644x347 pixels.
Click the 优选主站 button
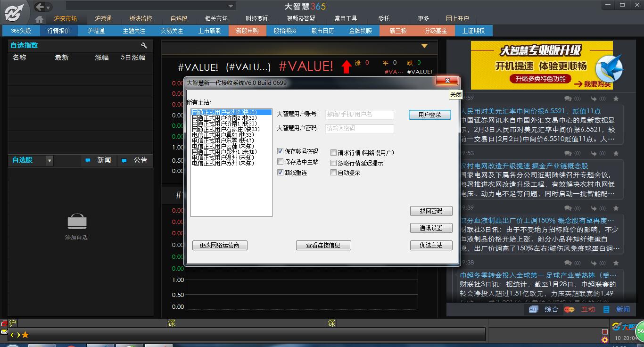click(x=431, y=245)
